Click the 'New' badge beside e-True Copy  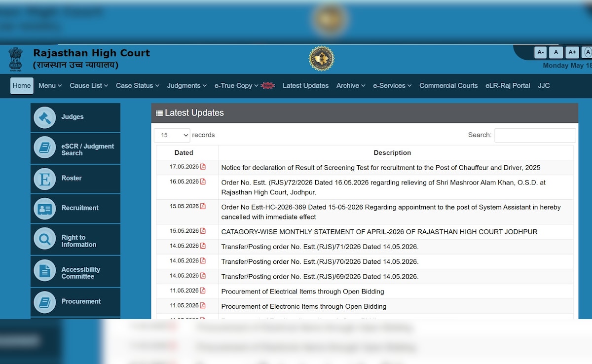[x=267, y=85]
